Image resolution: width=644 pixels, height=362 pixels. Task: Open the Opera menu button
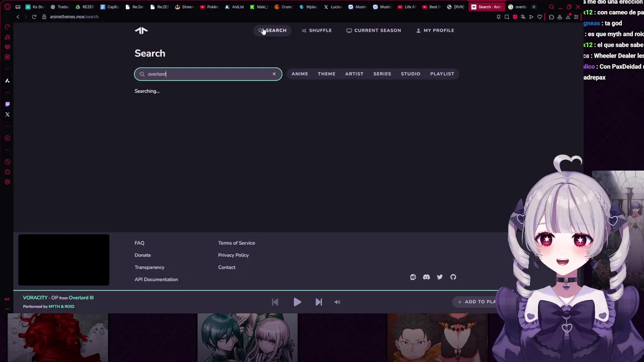(x=7, y=7)
